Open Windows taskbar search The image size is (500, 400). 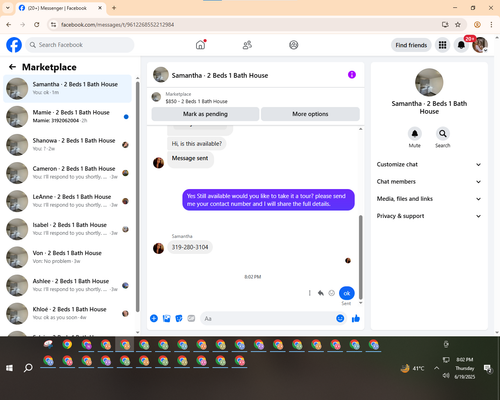[28, 368]
